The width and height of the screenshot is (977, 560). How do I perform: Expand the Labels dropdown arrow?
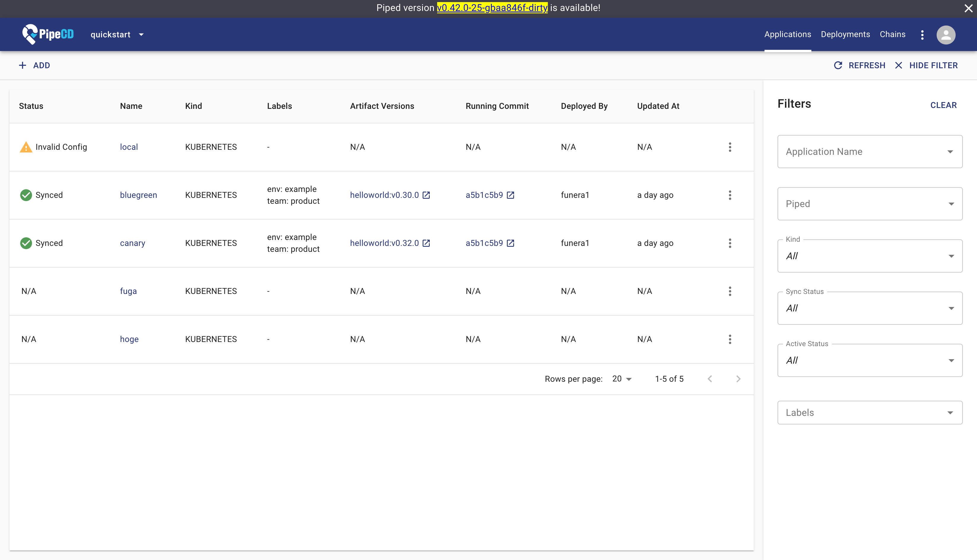pyautogui.click(x=950, y=413)
